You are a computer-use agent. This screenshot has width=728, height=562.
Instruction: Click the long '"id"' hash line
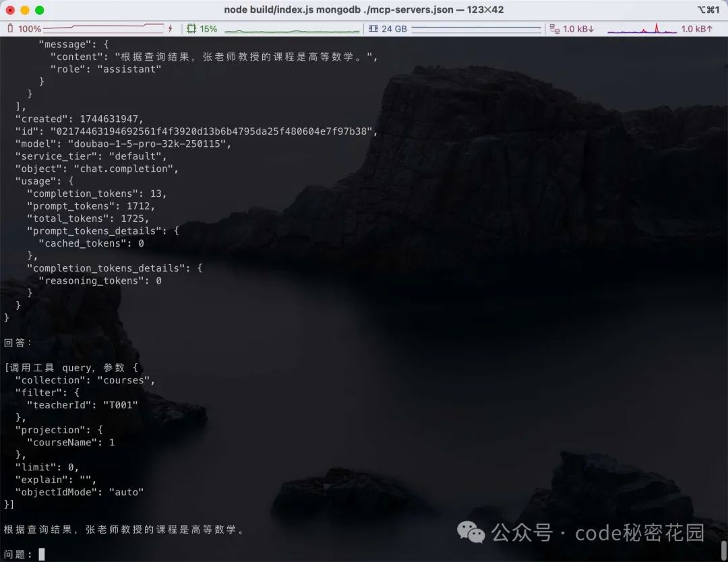coord(196,131)
